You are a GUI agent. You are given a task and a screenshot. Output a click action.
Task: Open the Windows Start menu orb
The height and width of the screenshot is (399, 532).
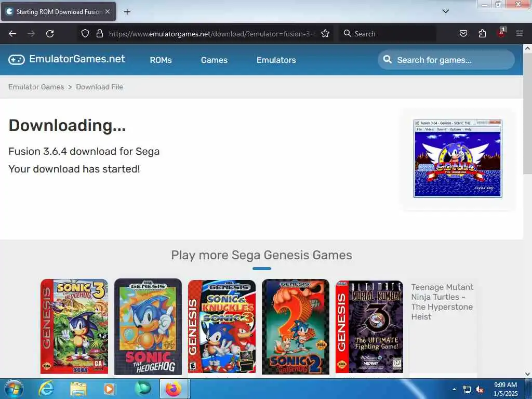tap(14, 389)
